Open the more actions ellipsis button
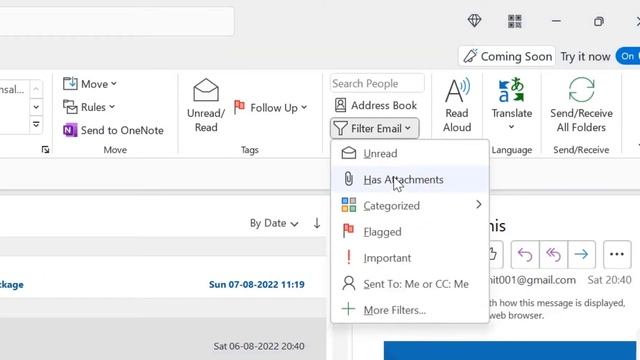Screen dimensions: 640x360 coord(617,255)
